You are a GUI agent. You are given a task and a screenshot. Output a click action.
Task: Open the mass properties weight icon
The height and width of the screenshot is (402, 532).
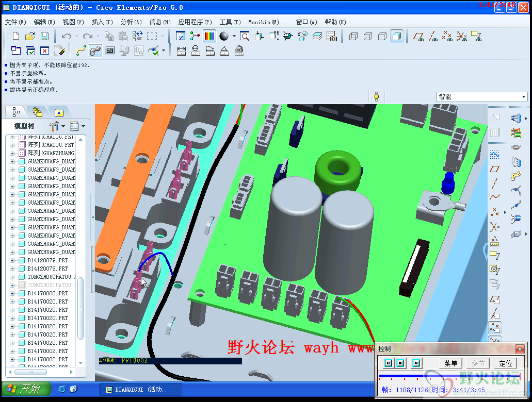point(239,51)
